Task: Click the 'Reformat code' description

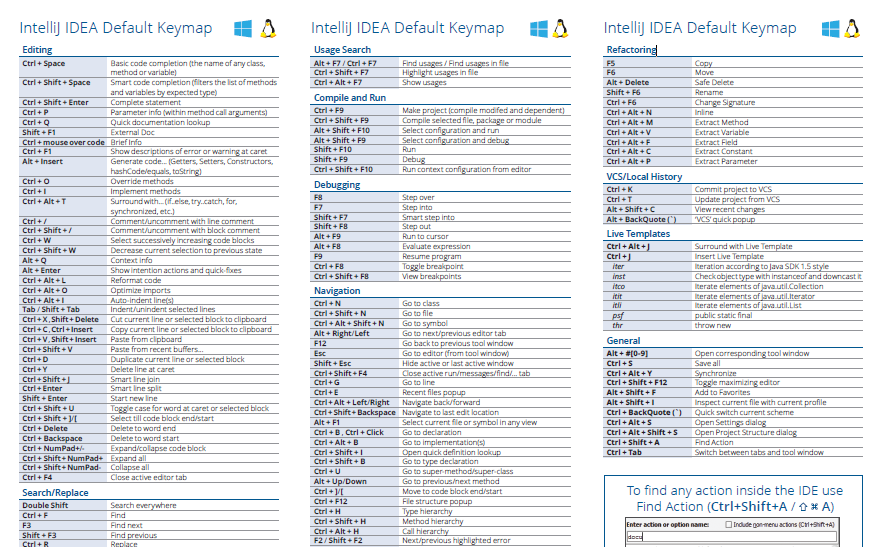Action: tap(136, 280)
